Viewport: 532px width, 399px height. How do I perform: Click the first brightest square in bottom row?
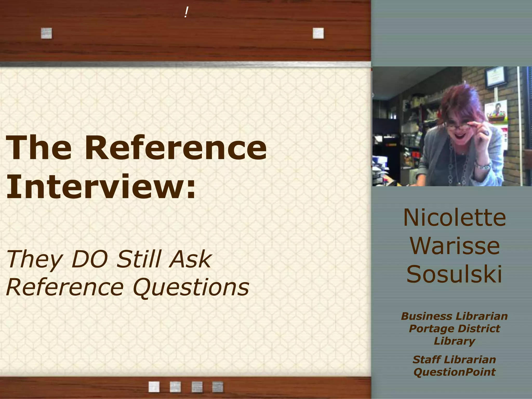tap(154, 387)
